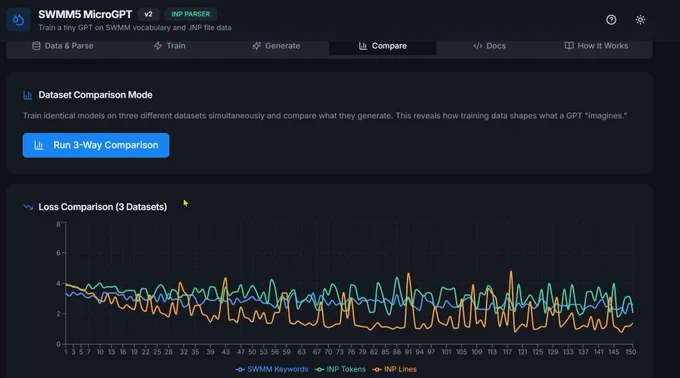Click the trend icon beside Loss Comparison
The width and height of the screenshot is (680, 378).
pyautogui.click(x=28, y=207)
